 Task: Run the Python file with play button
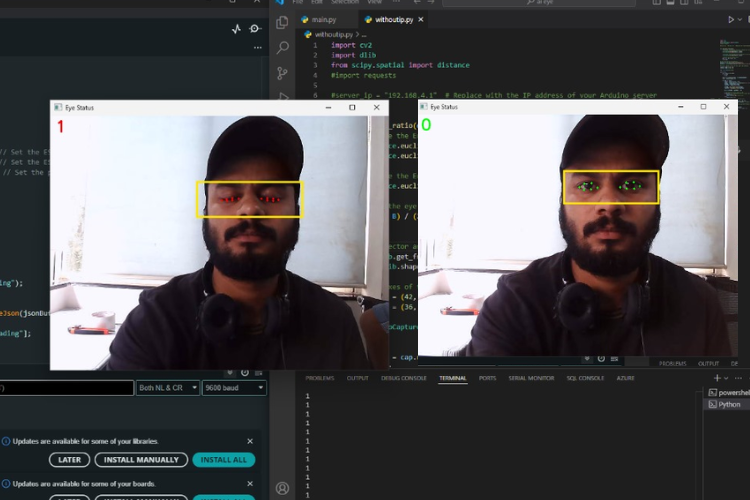pyautogui.click(x=731, y=19)
